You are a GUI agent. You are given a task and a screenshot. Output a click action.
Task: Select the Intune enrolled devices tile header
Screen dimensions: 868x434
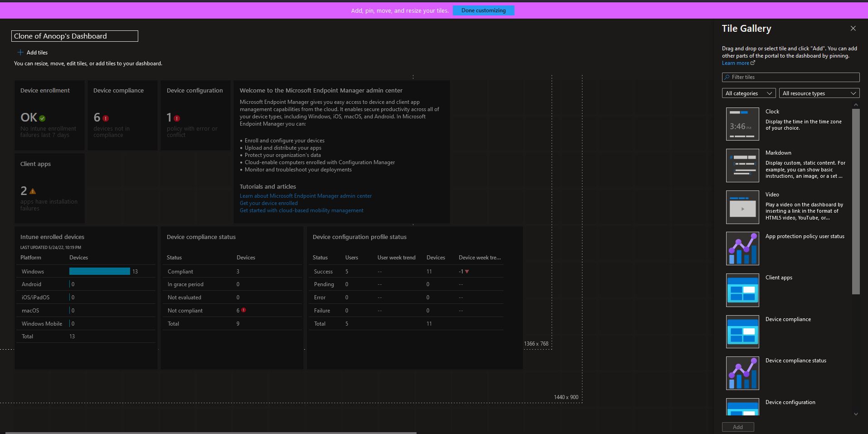(x=52, y=237)
